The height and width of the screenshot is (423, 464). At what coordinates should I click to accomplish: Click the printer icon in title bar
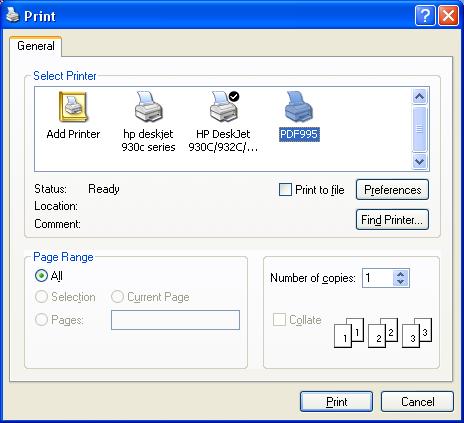[x=13, y=15]
